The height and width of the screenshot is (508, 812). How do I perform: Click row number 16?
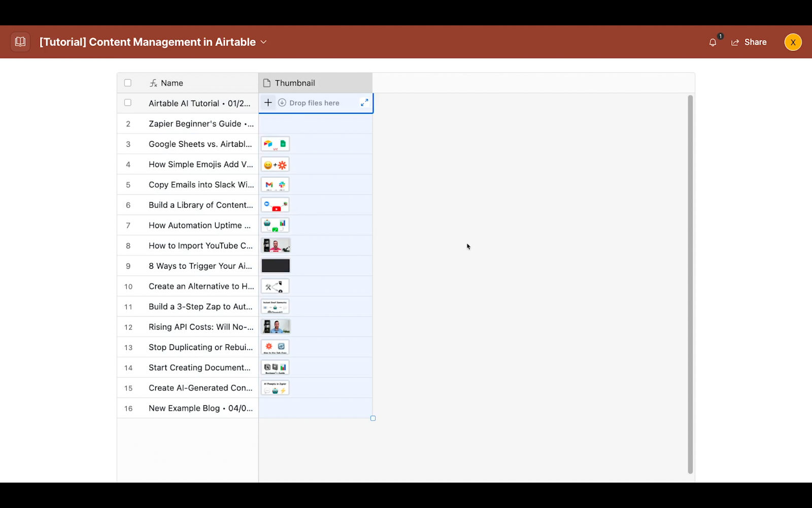[x=128, y=408]
